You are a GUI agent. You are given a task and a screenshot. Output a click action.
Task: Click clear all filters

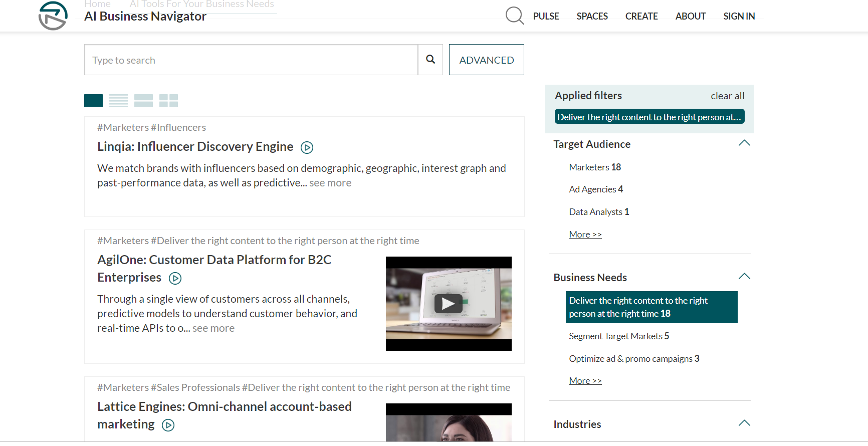click(727, 96)
